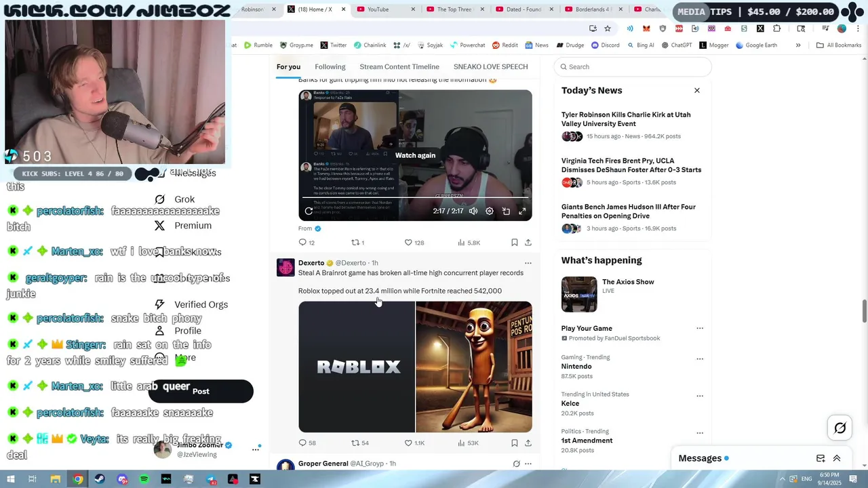Replay the video with the replay icon
Screen dimensions: 868x488
pos(309,211)
